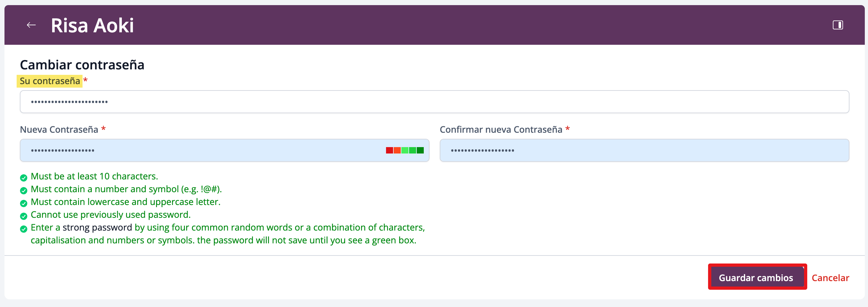Click check icon for 10 characters rule
The height and width of the screenshot is (307, 868).
(x=24, y=177)
